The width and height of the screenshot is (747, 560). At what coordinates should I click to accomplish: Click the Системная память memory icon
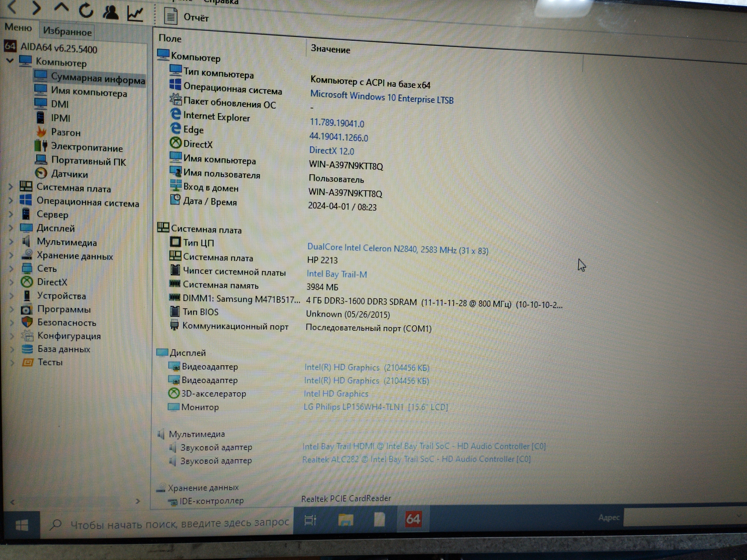pyautogui.click(x=175, y=284)
